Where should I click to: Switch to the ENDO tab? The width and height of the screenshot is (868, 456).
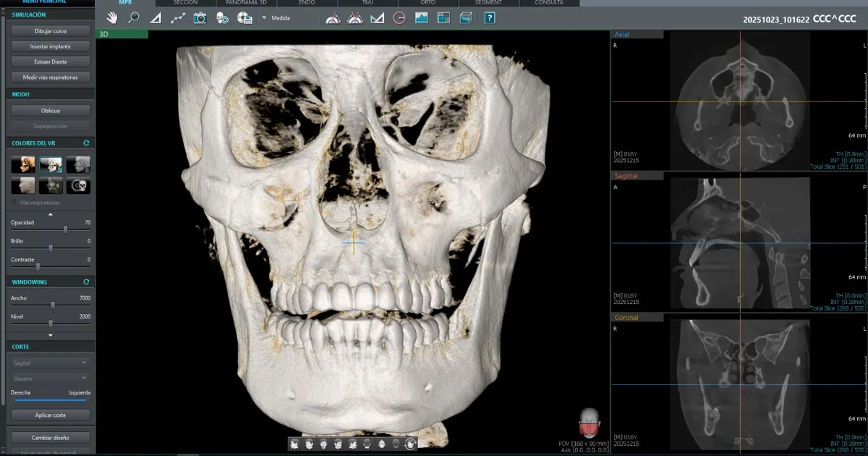pyautogui.click(x=307, y=3)
